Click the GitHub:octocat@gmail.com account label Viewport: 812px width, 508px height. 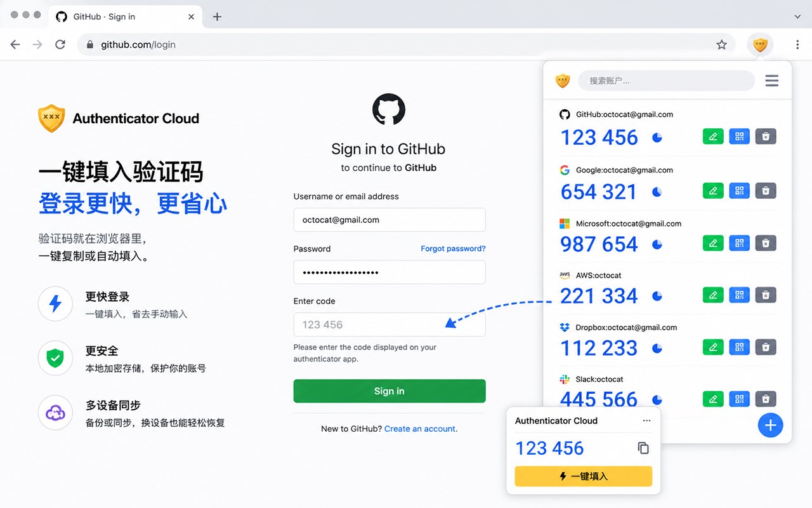tap(624, 114)
